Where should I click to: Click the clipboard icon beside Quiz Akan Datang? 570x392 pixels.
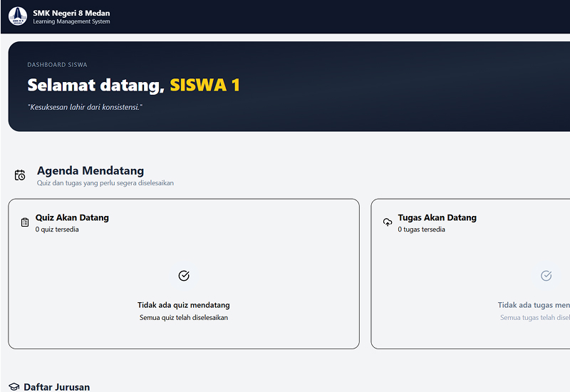tap(25, 222)
